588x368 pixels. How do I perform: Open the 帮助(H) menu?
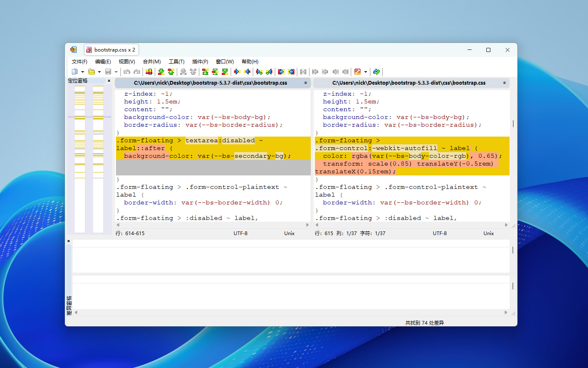tap(250, 62)
